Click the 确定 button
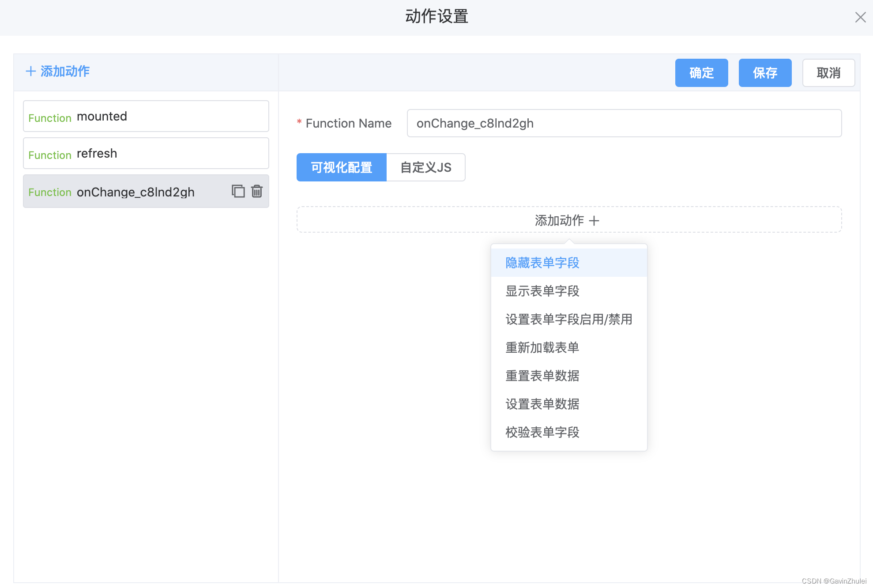Image resolution: width=873 pixels, height=588 pixels. (x=701, y=73)
